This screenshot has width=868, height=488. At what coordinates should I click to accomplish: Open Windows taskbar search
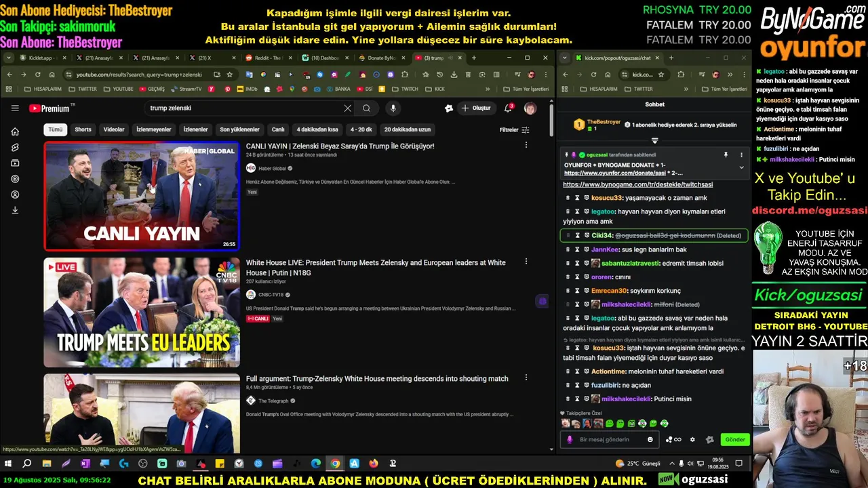(27, 464)
